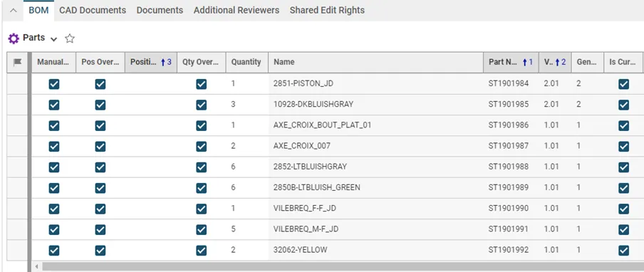Select the 32062-YELLOW name cell
The width and height of the screenshot is (644, 272).
(x=376, y=250)
